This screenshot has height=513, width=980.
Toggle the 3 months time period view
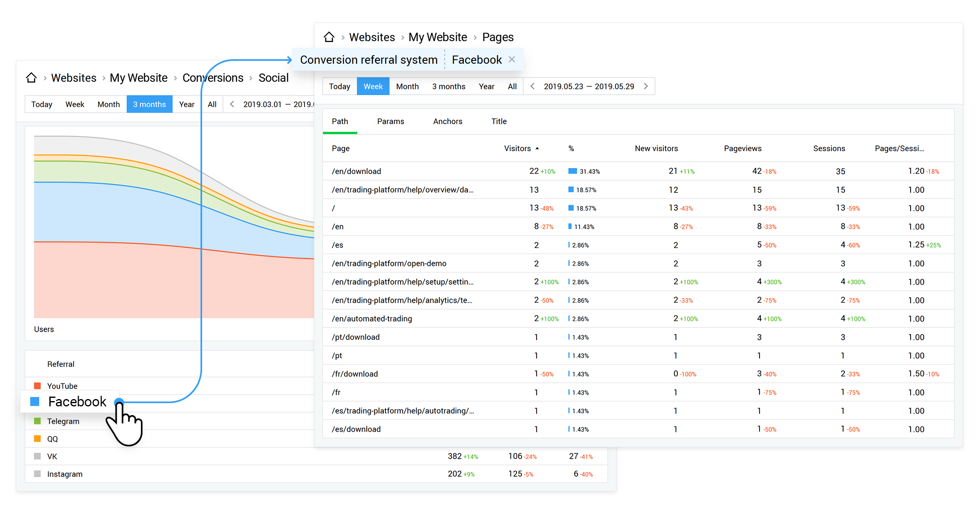tap(149, 104)
